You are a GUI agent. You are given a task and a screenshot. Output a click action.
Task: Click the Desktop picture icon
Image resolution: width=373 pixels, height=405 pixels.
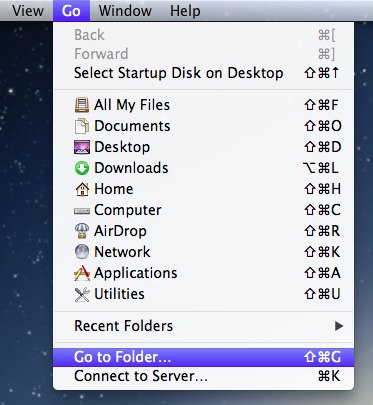(x=82, y=147)
